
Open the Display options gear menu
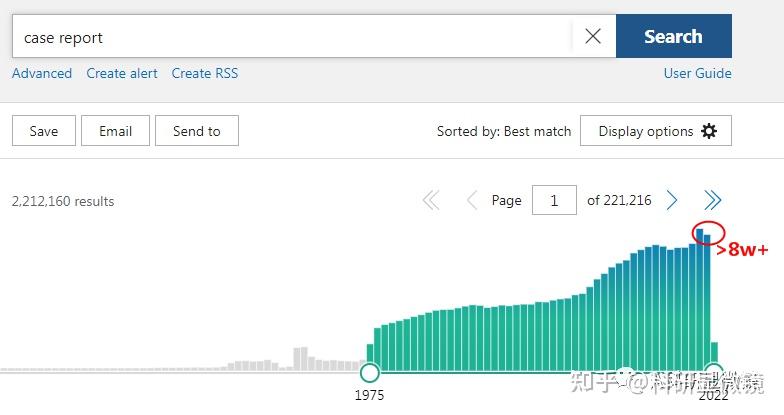[656, 131]
